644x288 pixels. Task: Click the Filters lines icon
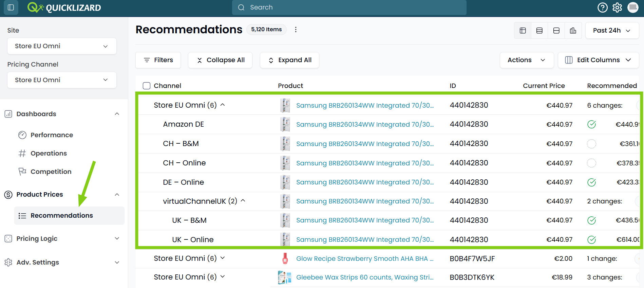(147, 60)
